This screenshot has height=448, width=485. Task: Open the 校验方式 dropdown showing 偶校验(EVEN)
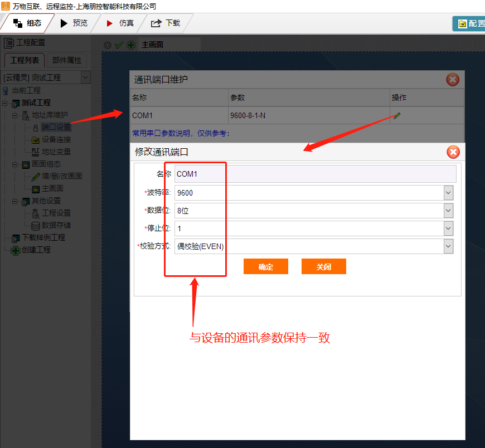(x=448, y=246)
